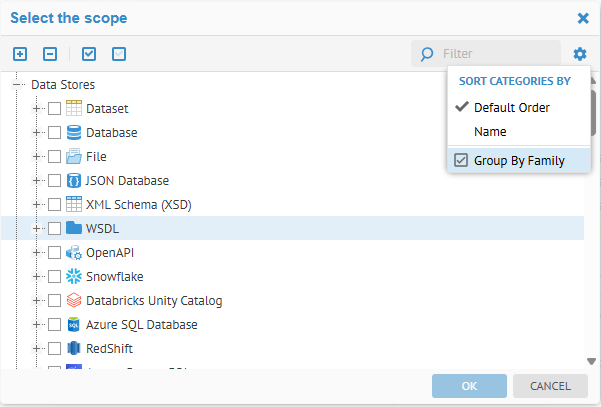This screenshot has height=407, width=601.
Task: Click the expand all tree icon
Action: click(20, 54)
